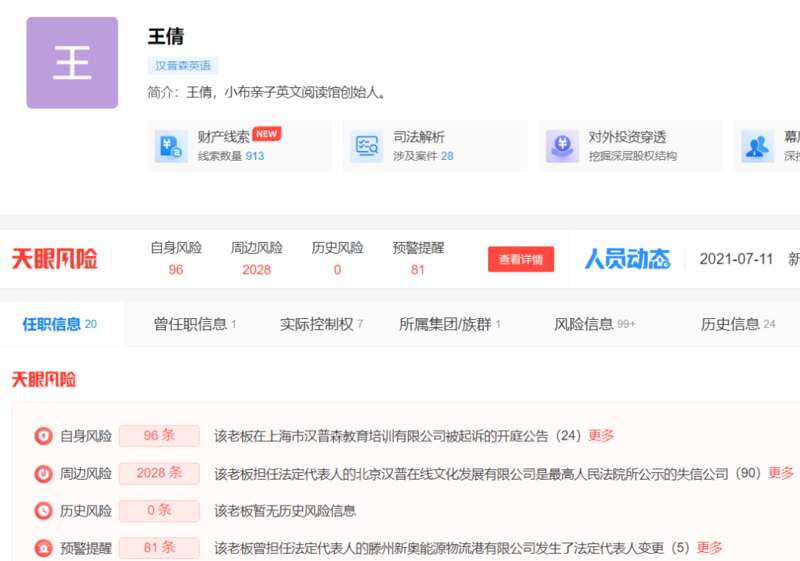This screenshot has width=800, height=561.
Task: Click 更多 on the 周边风险 row
Action: (x=781, y=473)
